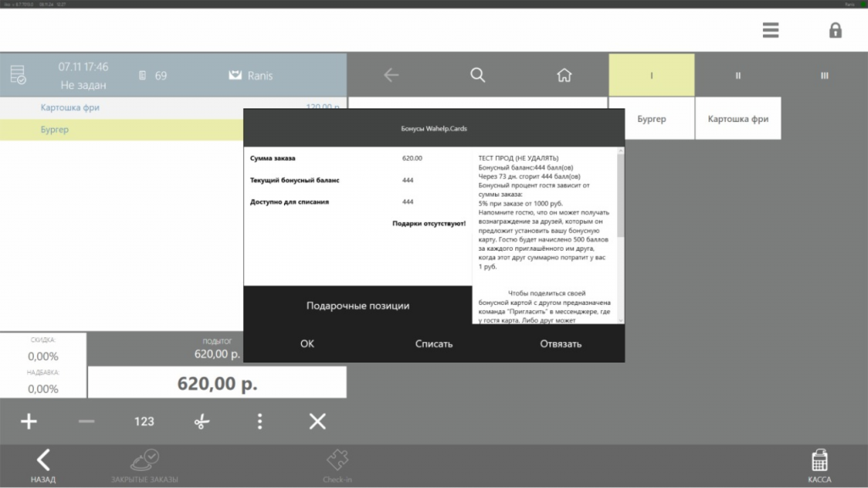The image size is (868, 488).
Task: Click Сумма заказа value 620.00
Action: coord(412,158)
